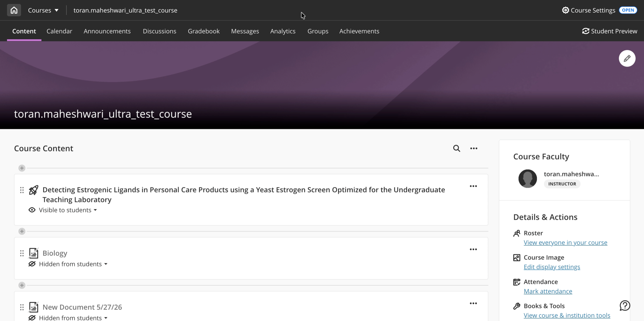Click the toran.maheshwari_ultra_test_course breadcrumb title
Viewport: 644px width, 321px height.
tap(125, 10)
